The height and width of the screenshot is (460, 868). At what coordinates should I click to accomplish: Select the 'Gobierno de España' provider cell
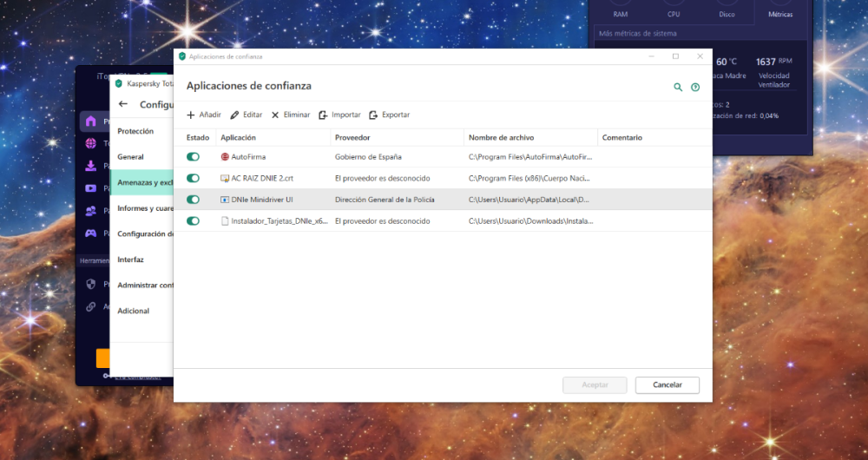[x=368, y=156]
